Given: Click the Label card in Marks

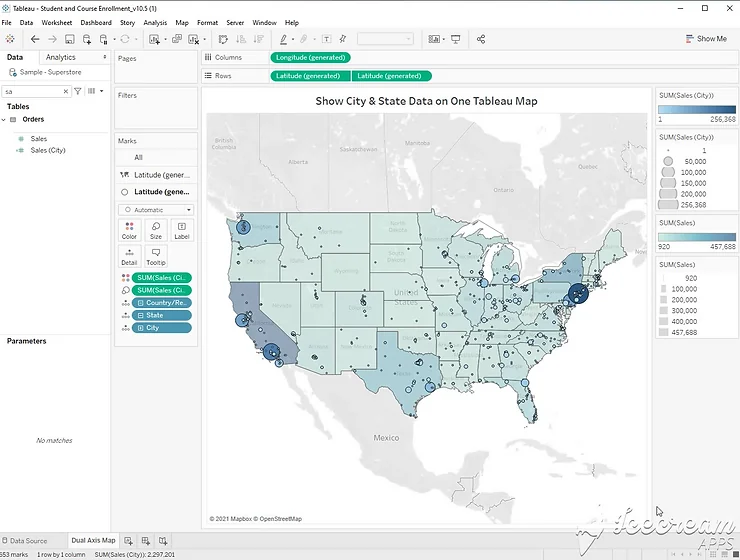Looking at the screenshot, I should 182,230.
